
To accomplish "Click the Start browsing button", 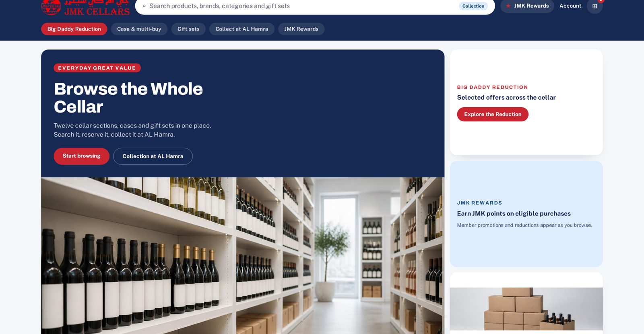I will click(x=81, y=156).
